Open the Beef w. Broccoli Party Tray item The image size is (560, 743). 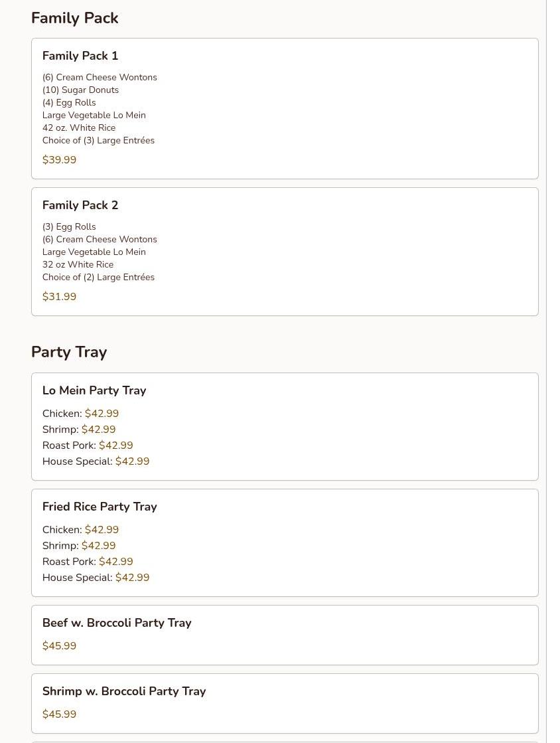(117, 623)
